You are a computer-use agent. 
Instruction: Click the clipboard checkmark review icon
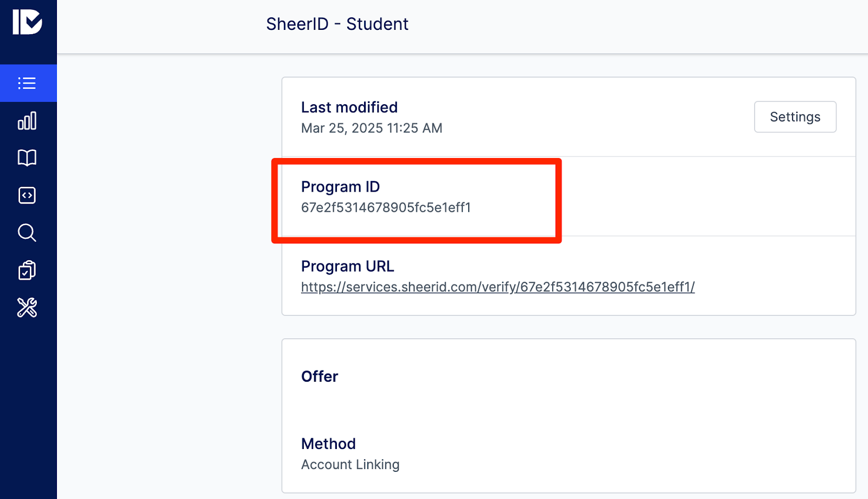point(27,270)
